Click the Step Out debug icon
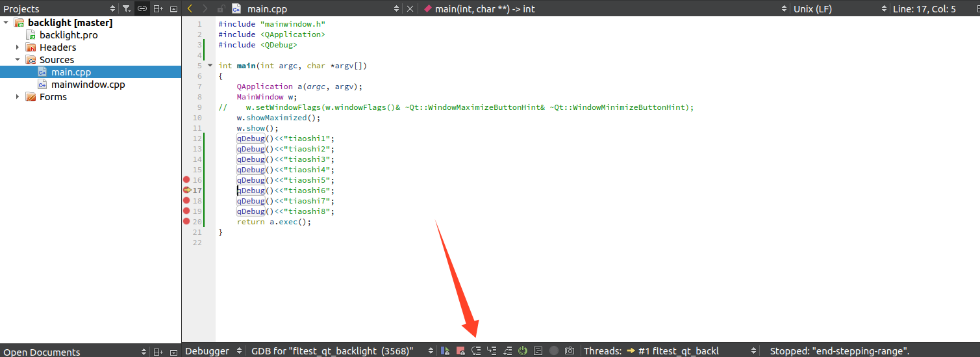980x357 pixels. pos(507,351)
